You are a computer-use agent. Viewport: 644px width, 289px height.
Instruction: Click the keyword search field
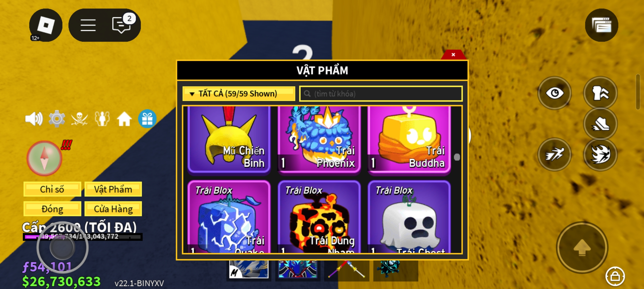point(381,94)
